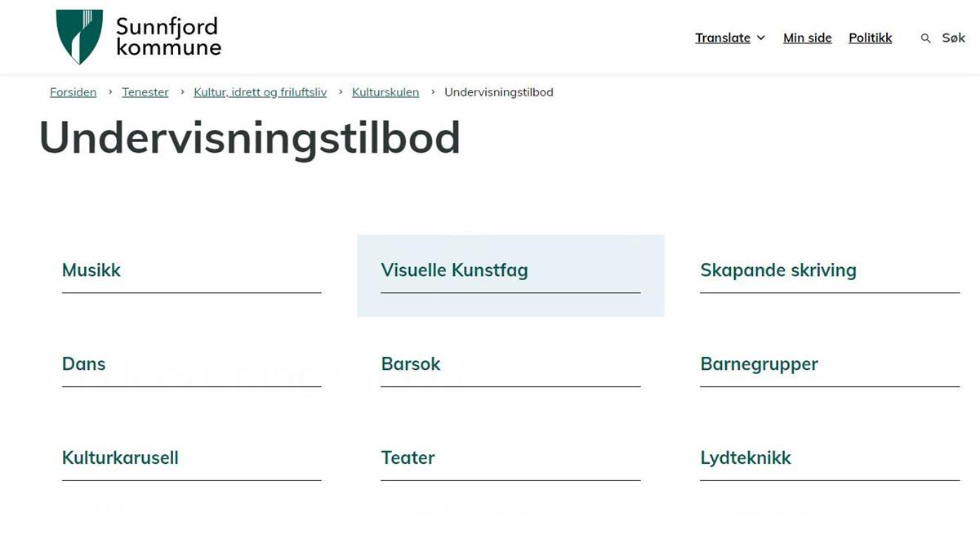The height and width of the screenshot is (557, 980).
Task: Click the search magnifier icon
Action: point(925,38)
